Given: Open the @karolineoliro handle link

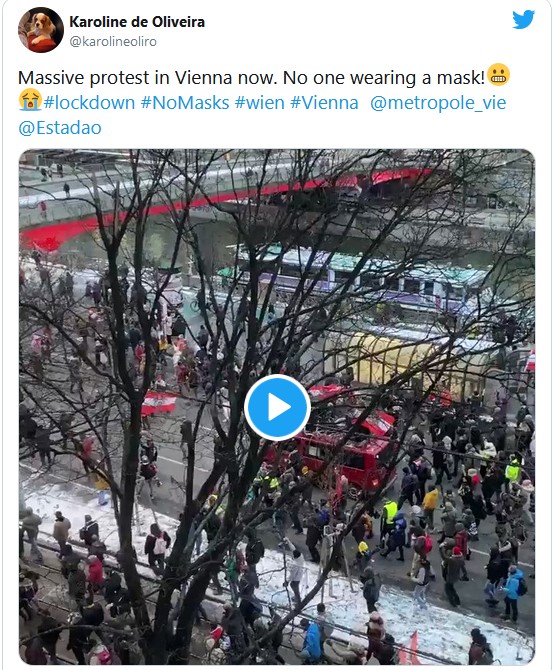Looking at the screenshot, I should click(113, 41).
